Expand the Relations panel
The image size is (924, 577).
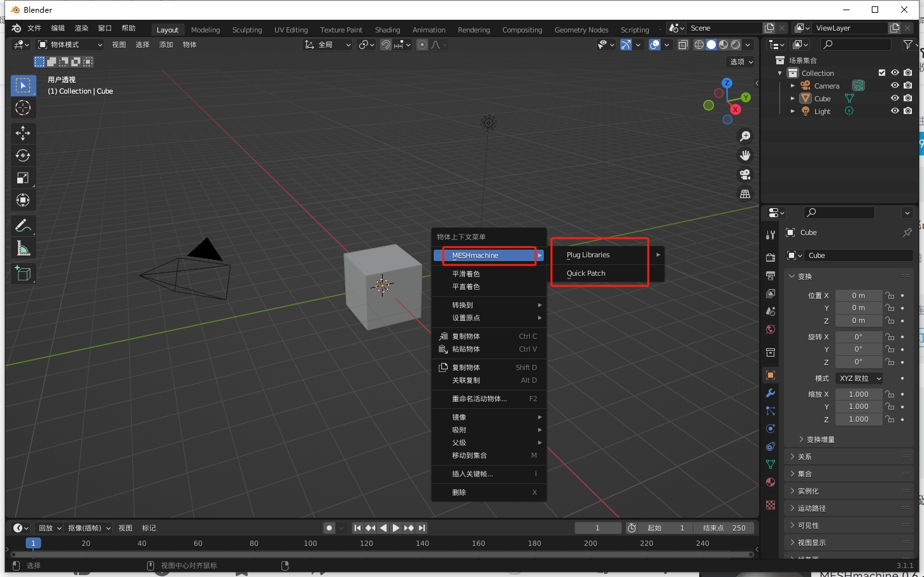(849, 457)
